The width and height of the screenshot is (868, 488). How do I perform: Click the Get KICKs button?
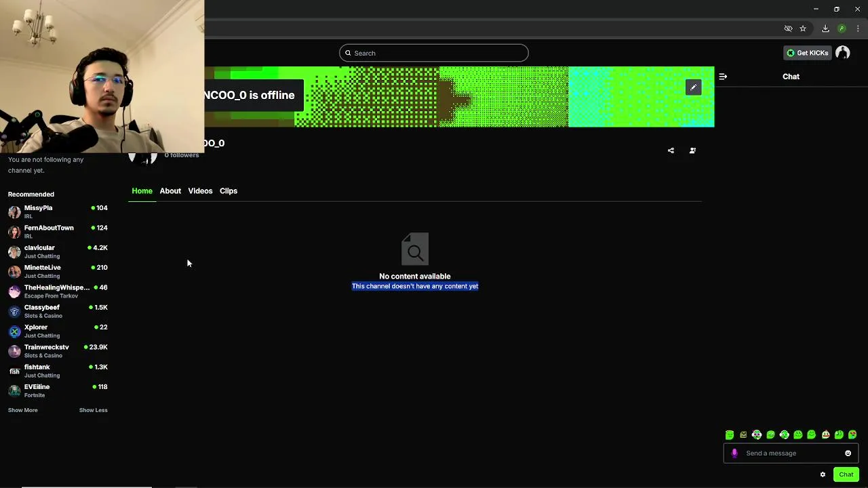pos(807,53)
